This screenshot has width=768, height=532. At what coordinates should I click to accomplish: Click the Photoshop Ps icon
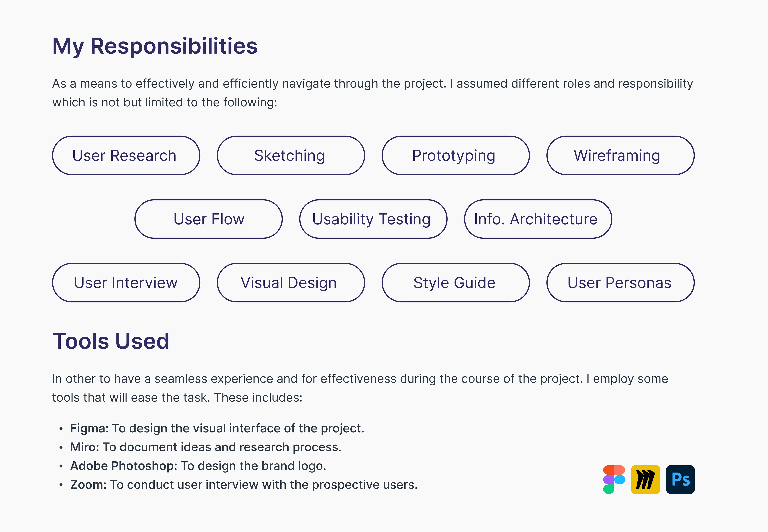pyautogui.click(x=680, y=479)
